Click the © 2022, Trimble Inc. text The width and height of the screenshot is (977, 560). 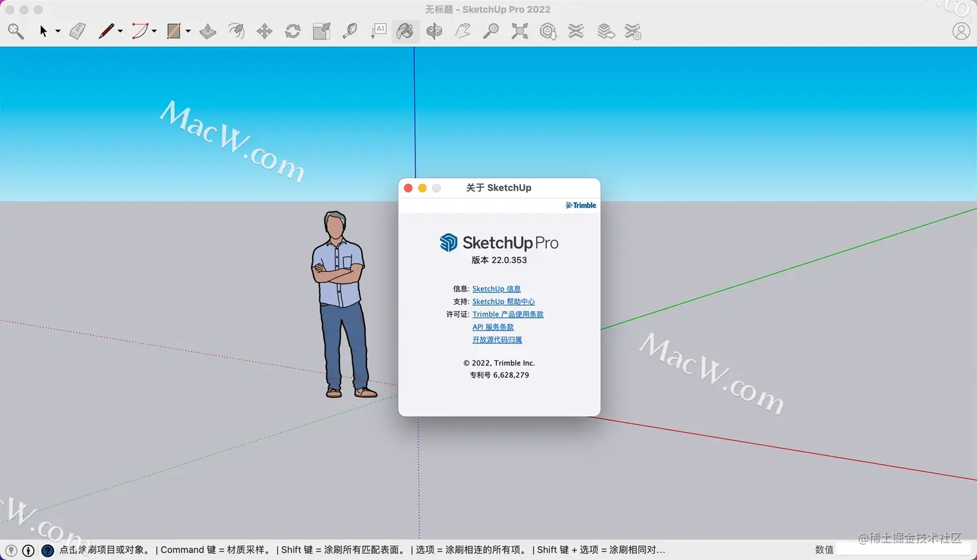point(499,363)
